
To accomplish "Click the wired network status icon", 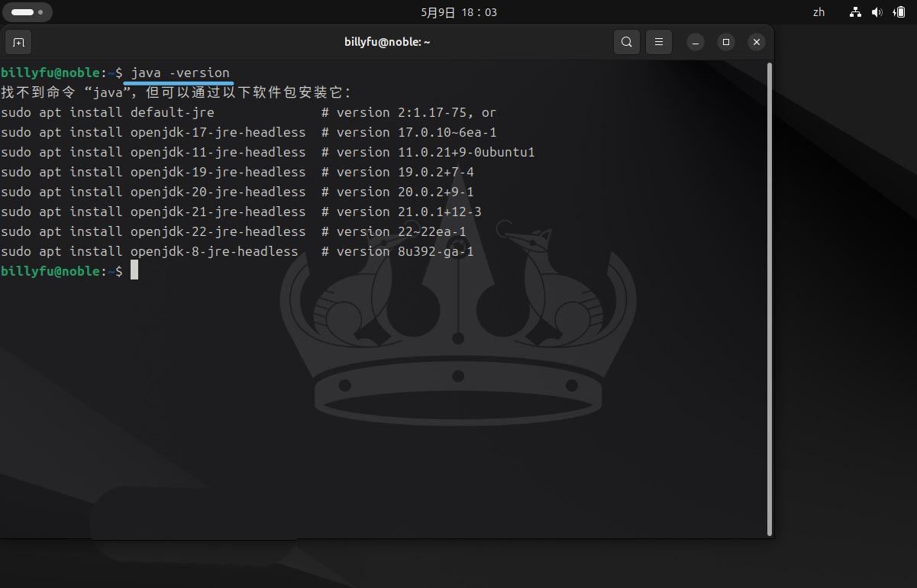I will 855,12.
